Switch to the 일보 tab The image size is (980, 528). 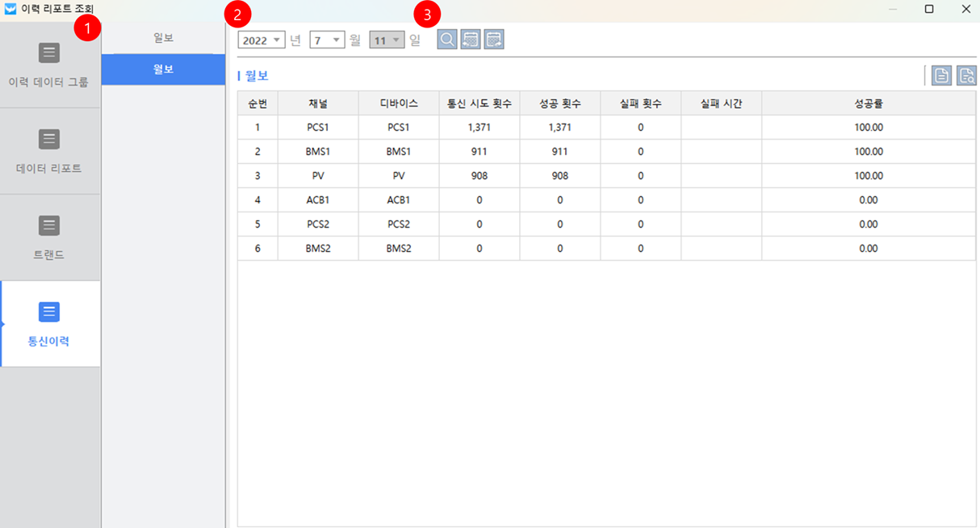point(163,38)
